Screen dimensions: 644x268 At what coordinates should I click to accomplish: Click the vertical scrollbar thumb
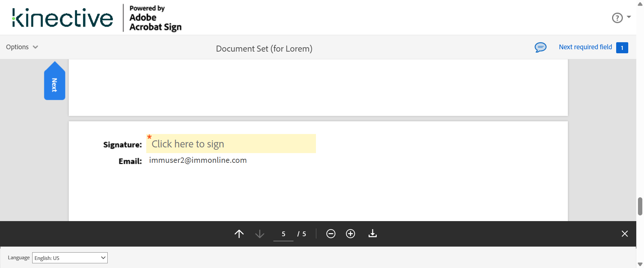click(640, 206)
